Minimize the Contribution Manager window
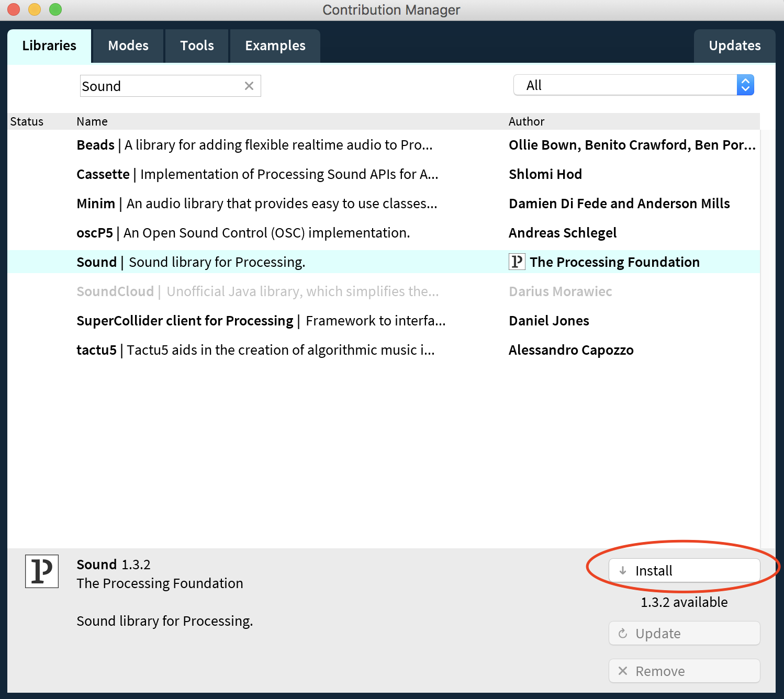Viewport: 784px width, 699px height. click(35, 9)
